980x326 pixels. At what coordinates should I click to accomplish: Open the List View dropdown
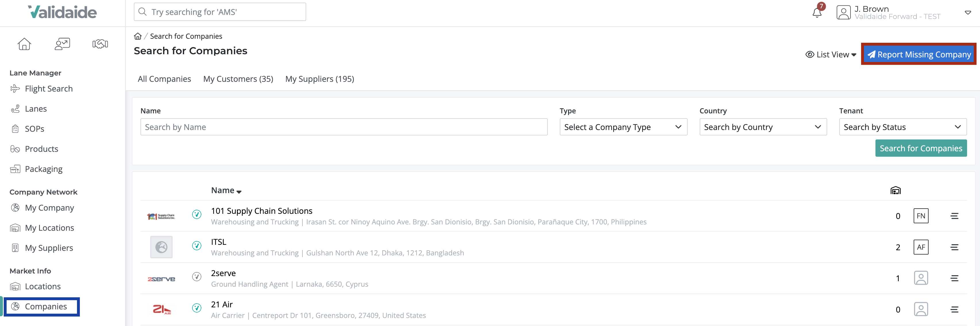831,55
